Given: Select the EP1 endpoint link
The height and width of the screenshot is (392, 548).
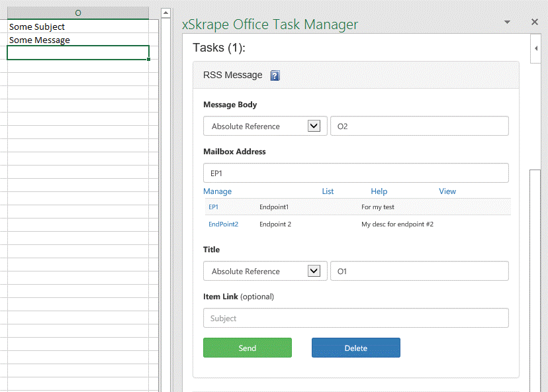Looking at the screenshot, I should (213, 207).
